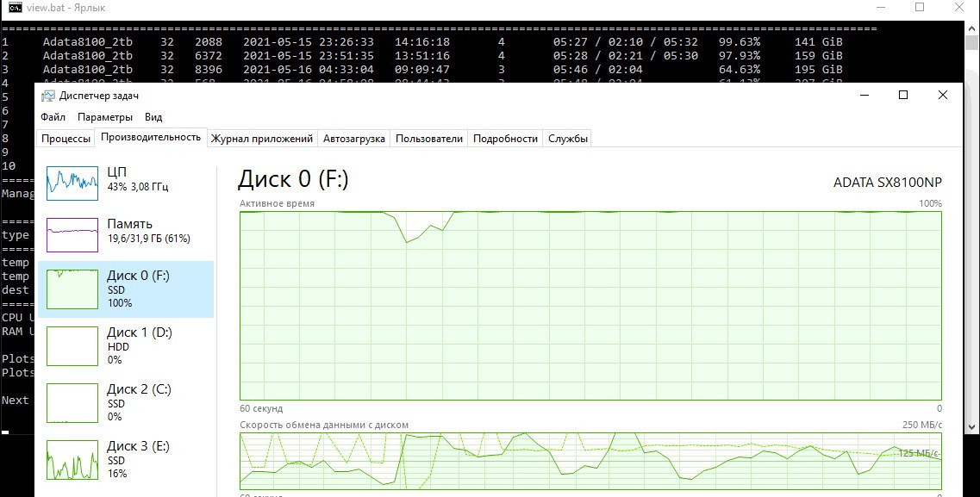The height and width of the screenshot is (497, 980).
Task: Minimize the Диспетчер задач window
Action: 865,95
